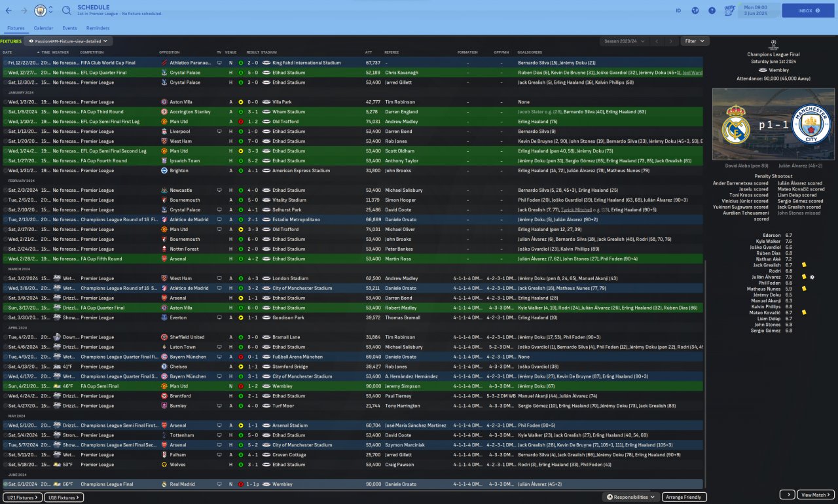Go to the next season with the right chevron
Viewport: 838px width, 504px height.
671,41
